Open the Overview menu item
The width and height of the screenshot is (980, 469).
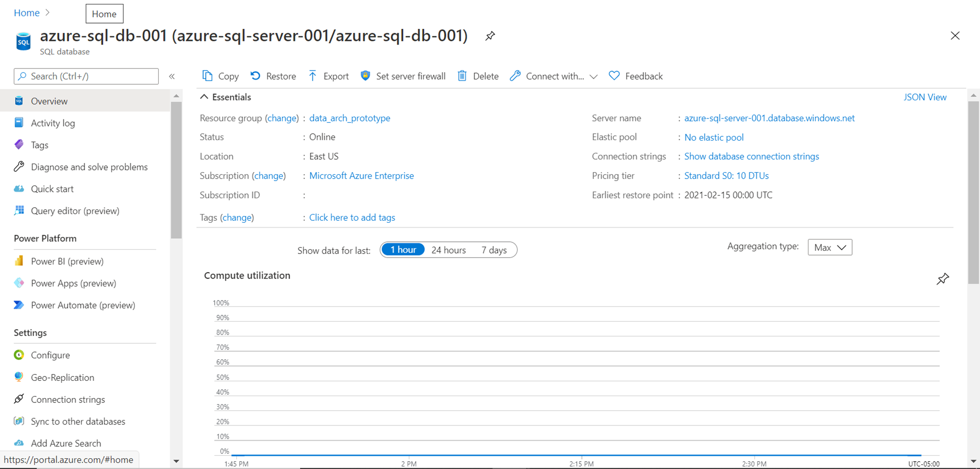[x=85, y=101]
